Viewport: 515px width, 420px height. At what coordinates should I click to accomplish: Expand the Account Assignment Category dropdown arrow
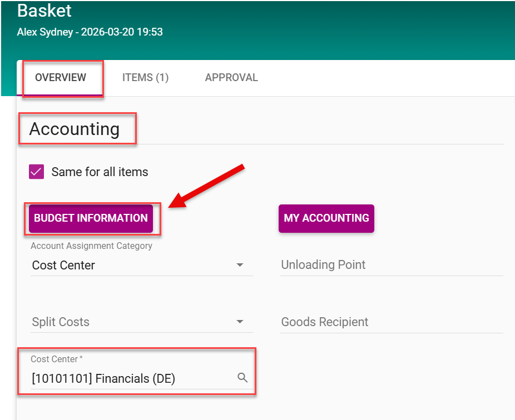pyautogui.click(x=240, y=265)
